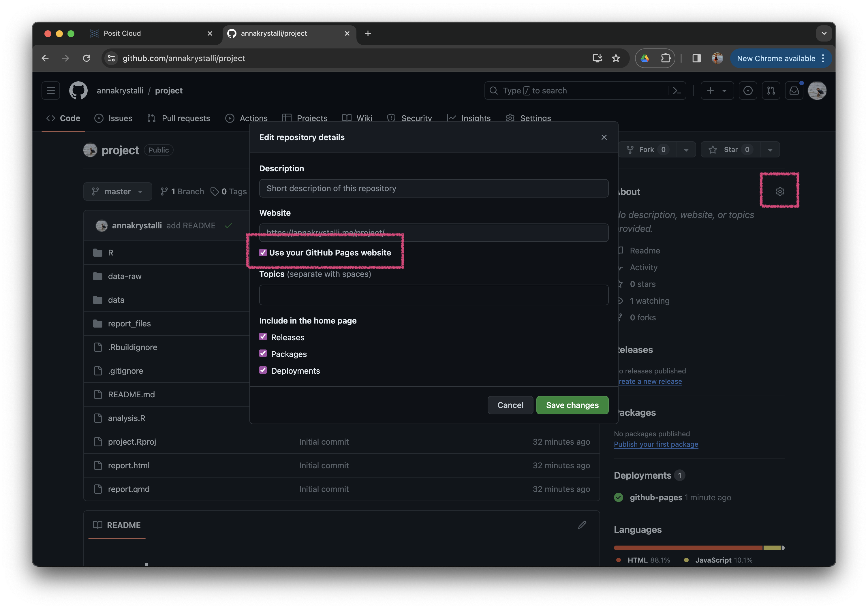The width and height of the screenshot is (868, 609).
Task: Expand the Fork options dropdown arrow
Action: pyautogui.click(x=686, y=150)
